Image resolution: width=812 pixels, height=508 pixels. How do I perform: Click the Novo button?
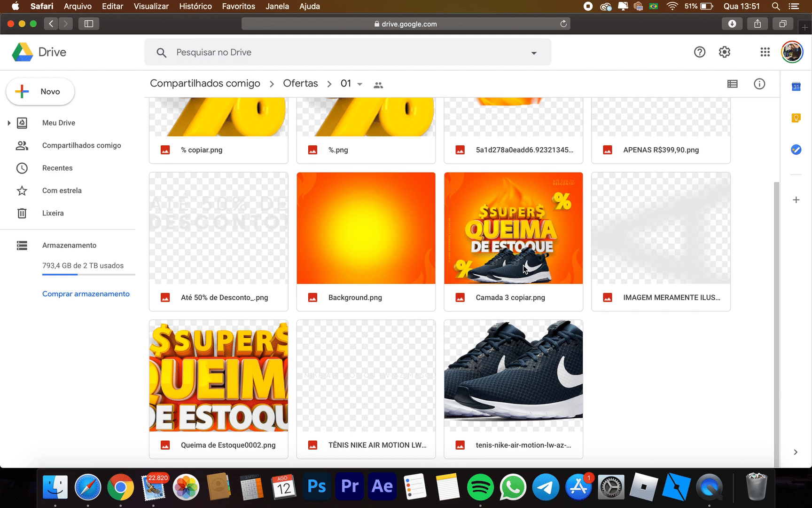[40, 91]
